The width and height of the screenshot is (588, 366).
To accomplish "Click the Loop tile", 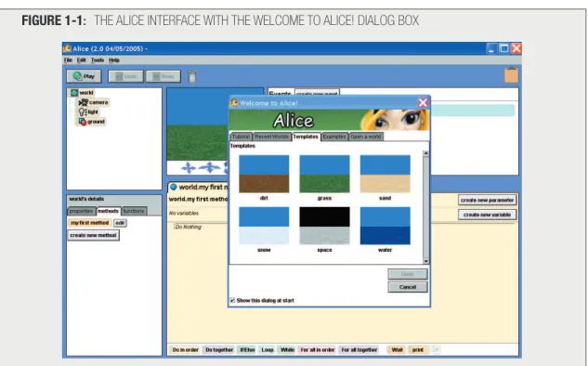I will coord(267,349).
